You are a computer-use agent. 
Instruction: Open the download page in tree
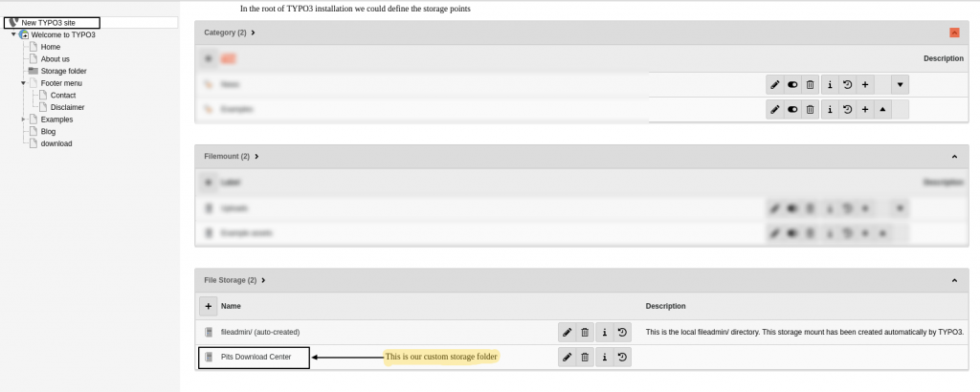[56, 143]
